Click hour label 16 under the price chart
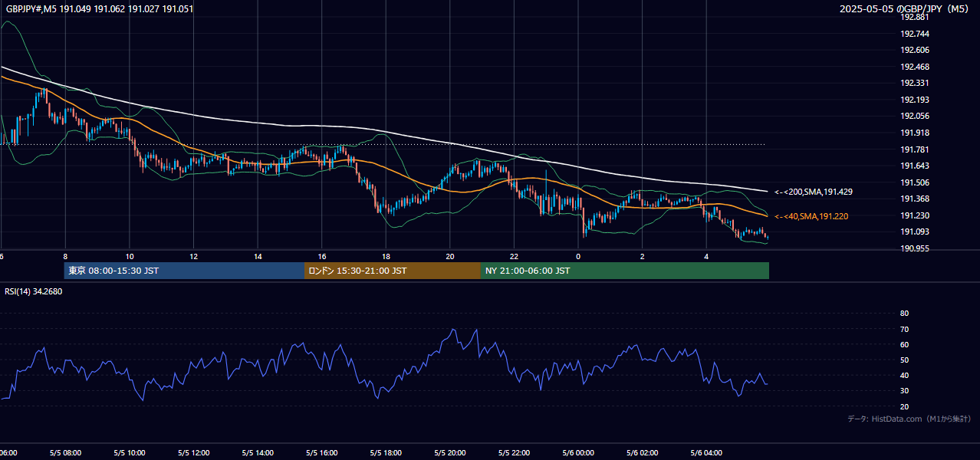The width and height of the screenshot is (980, 460). point(322,256)
